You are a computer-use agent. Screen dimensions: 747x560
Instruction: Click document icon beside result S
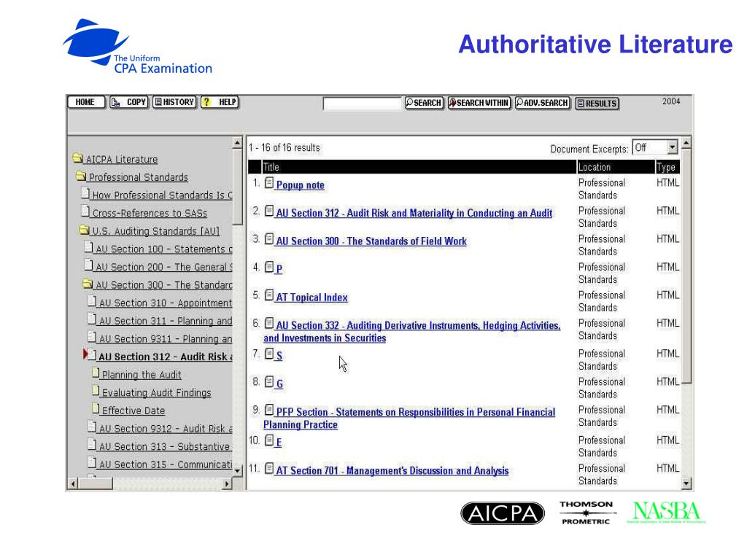click(269, 354)
